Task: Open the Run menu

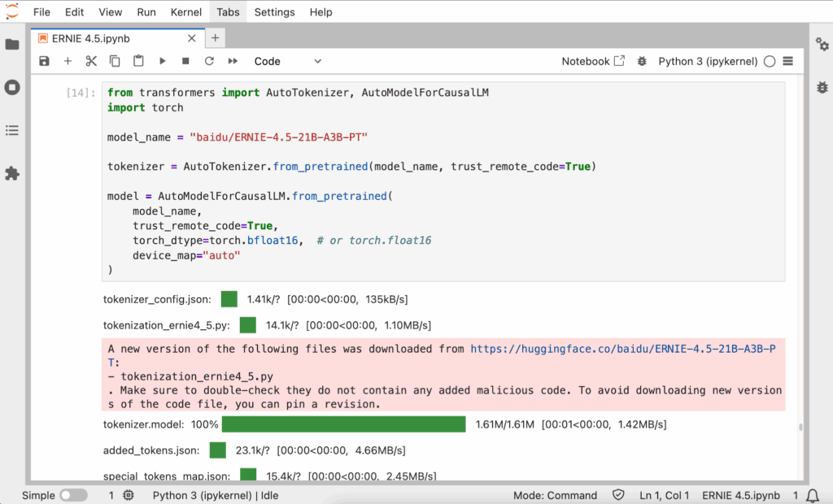Action: 146,11
